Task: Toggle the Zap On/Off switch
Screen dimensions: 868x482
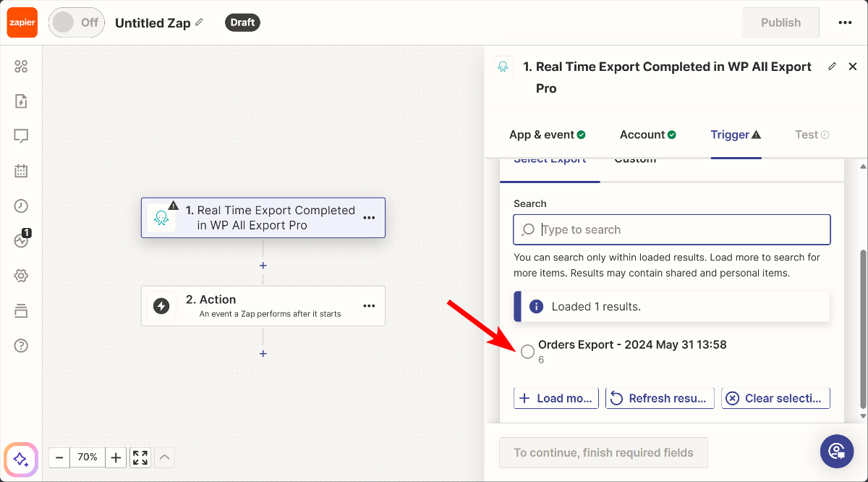Action: coord(76,22)
